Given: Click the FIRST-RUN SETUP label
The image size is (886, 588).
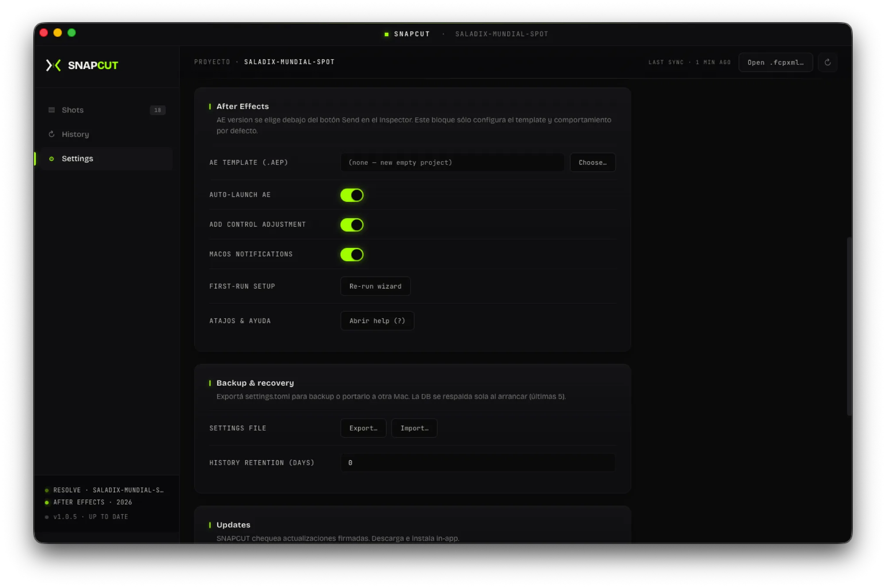Looking at the screenshot, I should [242, 286].
